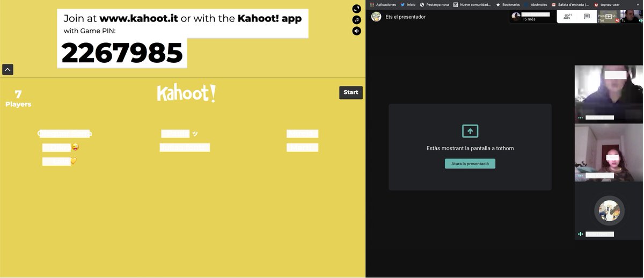Click audio indicator on avatar tile

580,235
